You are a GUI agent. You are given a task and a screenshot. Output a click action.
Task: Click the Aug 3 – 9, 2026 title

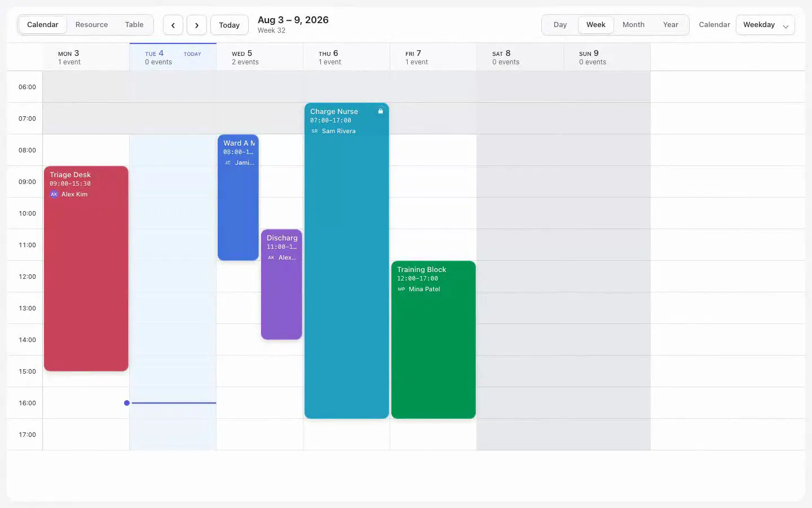coord(293,20)
